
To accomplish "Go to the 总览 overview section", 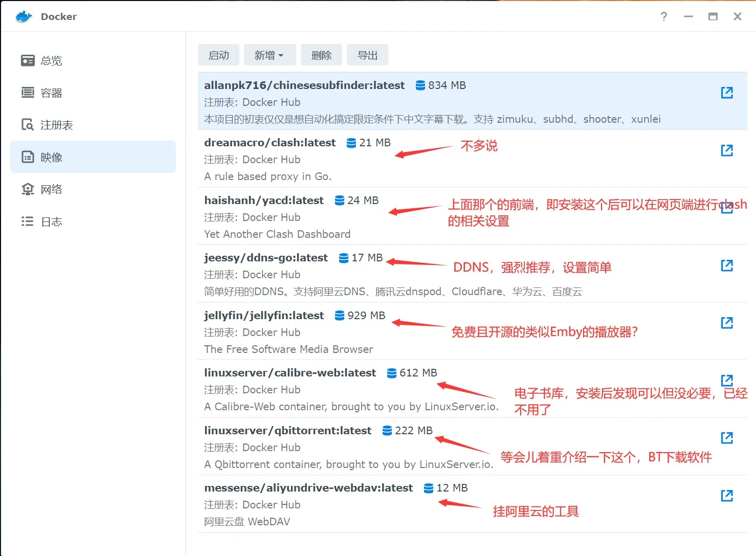I will click(93, 60).
